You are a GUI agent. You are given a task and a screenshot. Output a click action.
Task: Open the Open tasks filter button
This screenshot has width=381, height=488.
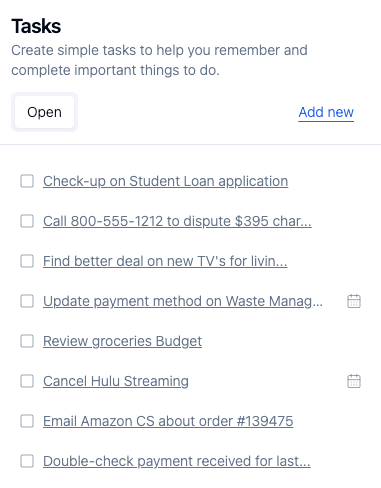[44, 112]
